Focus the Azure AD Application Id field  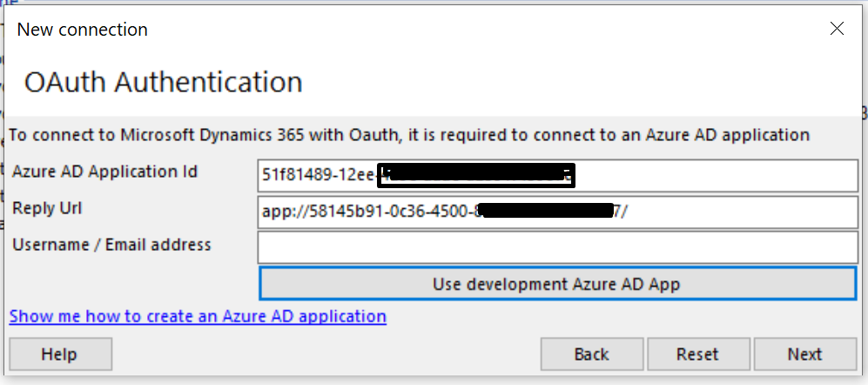coord(558,176)
